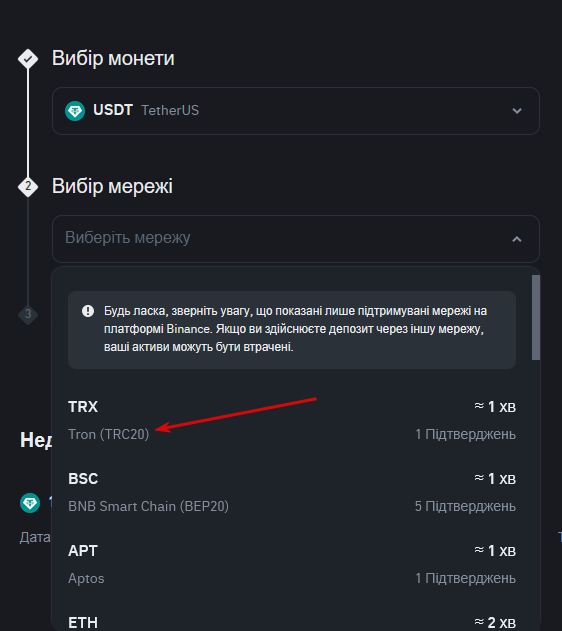Click the step 3 diamond marker
The image size is (562, 631).
pos(28,314)
